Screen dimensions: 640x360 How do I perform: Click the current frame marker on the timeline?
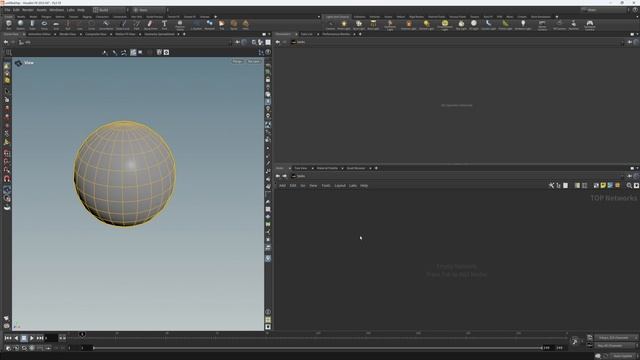(82, 334)
